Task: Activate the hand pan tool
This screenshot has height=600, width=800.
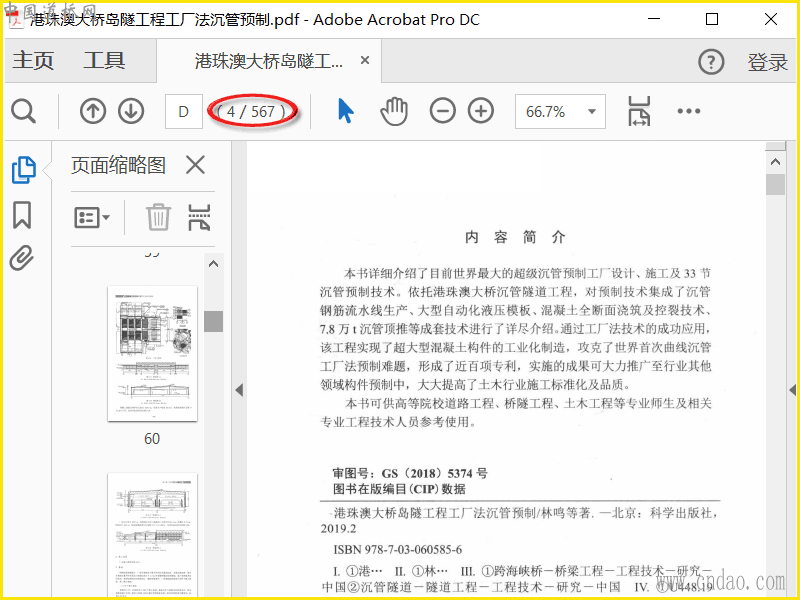Action: point(394,111)
